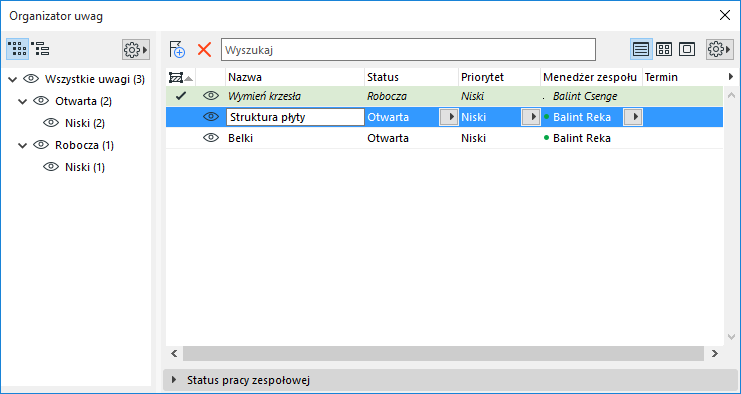Toggle eye icon for Niski (2)
The width and height of the screenshot is (741, 394).
[x=51, y=123]
